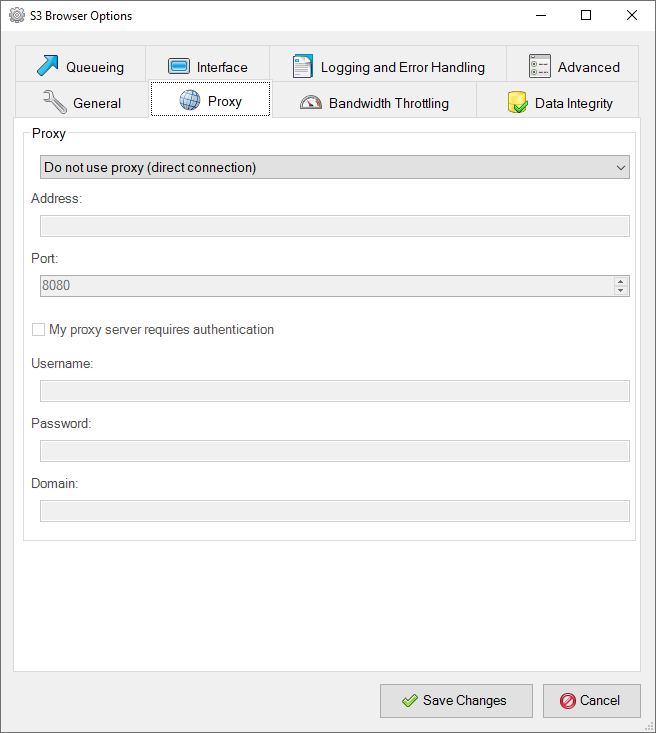
Task: Maximize the S3 Browser Options window
Action: coord(586,15)
